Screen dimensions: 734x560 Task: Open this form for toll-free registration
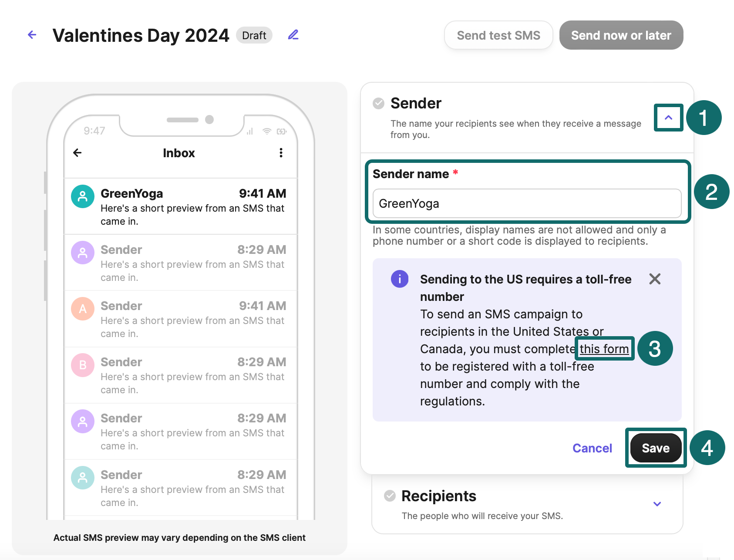click(x=604, y=348)
